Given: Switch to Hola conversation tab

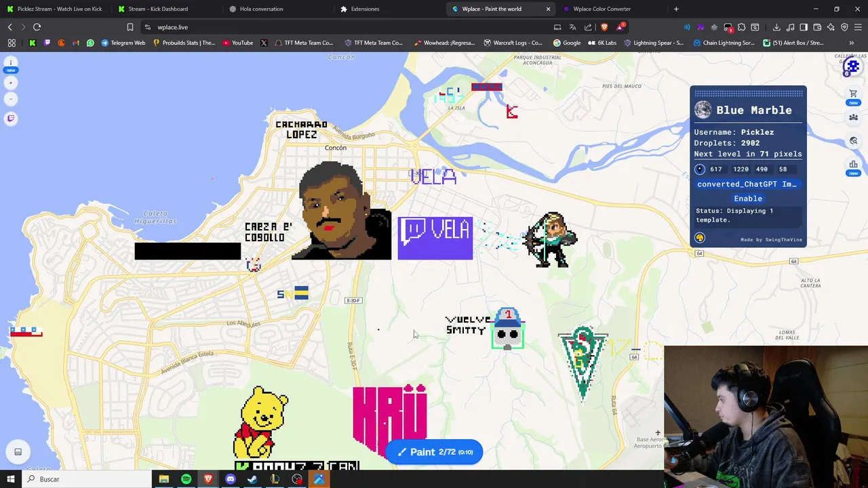Looking at the screenshot, I should point(277,9).
